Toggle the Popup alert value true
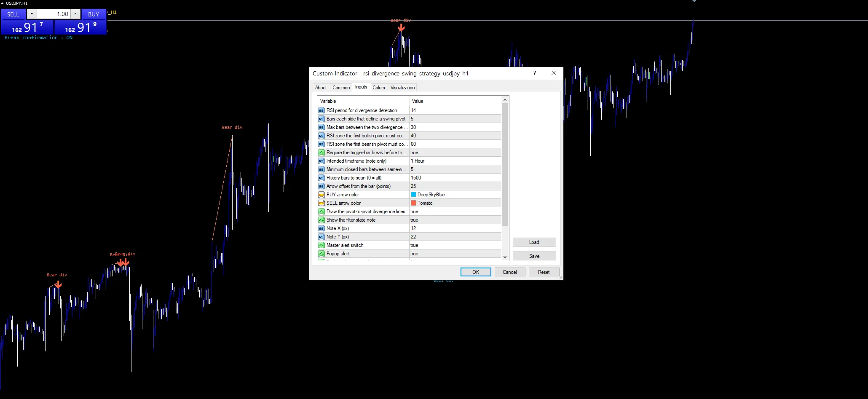868x399 pixels. (x=455, y=254)
